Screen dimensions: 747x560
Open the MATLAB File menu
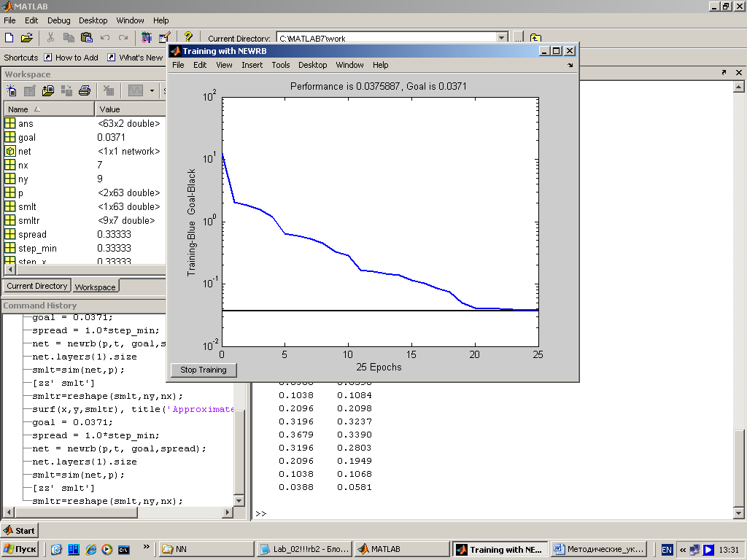[x=9, y=20]
